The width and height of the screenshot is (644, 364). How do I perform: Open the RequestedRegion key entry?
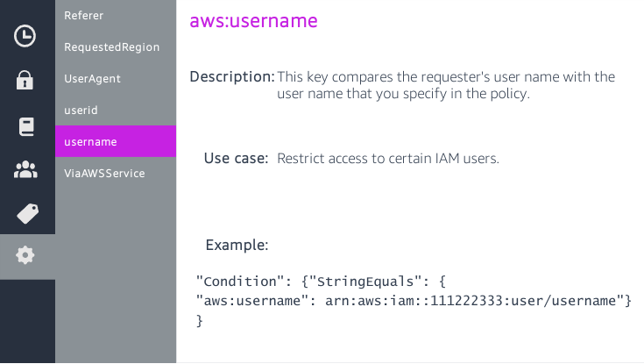pyautogui.click(x=111, y=46)
